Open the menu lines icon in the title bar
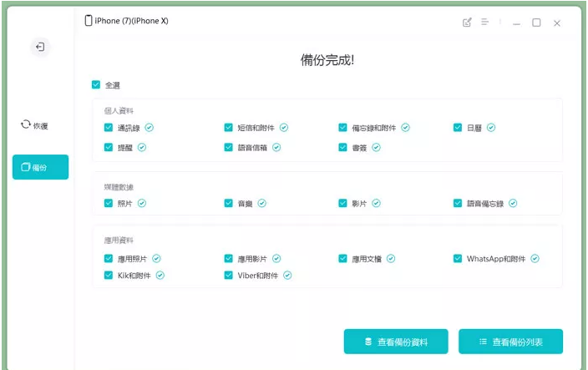Image resolution: width=588 pixels, height=370 pixels. coord(485,22)
